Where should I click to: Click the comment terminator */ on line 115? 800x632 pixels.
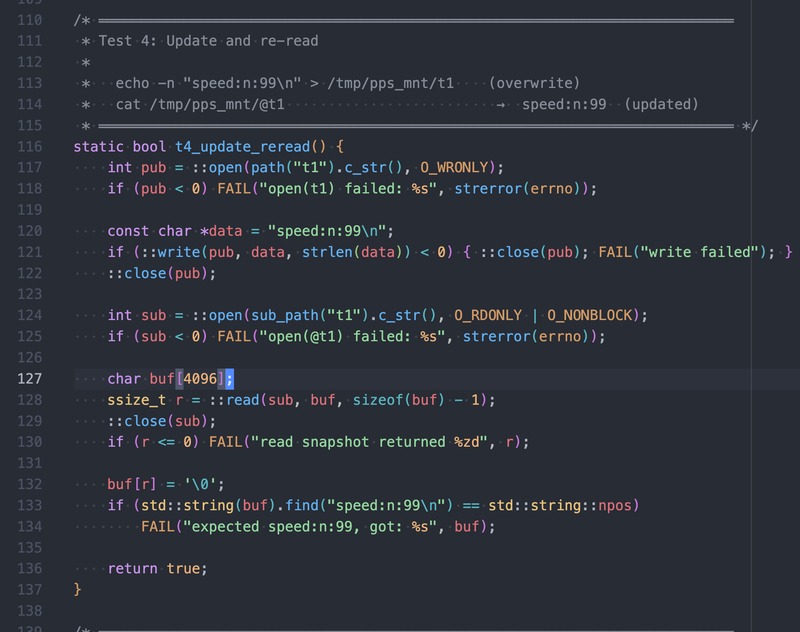(750, 125)
